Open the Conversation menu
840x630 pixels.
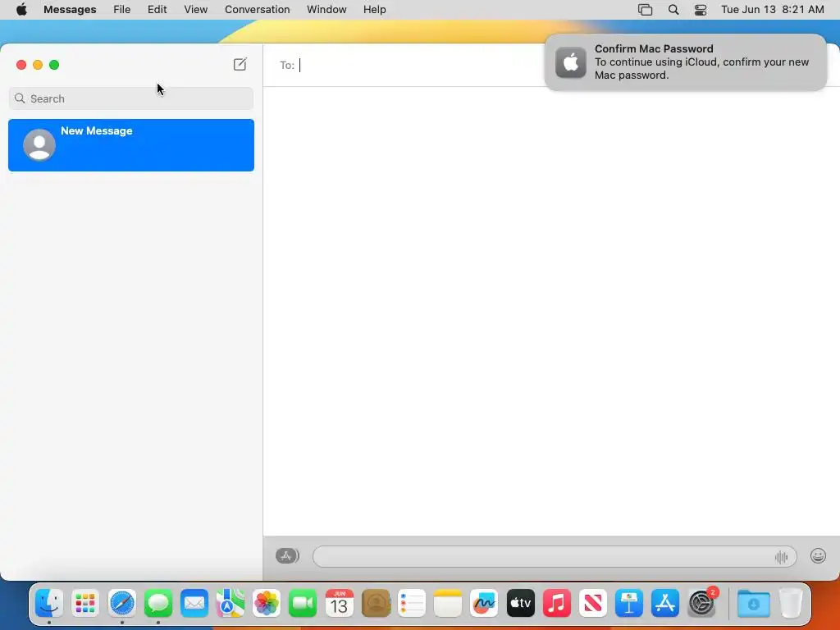point(257,10)
